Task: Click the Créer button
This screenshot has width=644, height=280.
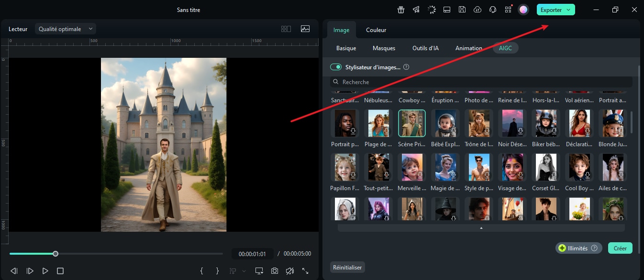Action: tap(620, 248)
